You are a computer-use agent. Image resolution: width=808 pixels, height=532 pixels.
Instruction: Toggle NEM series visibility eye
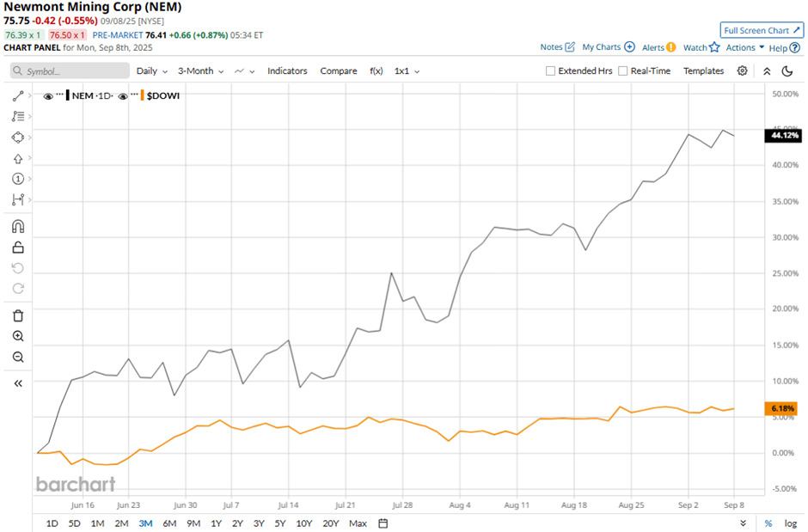48,96
